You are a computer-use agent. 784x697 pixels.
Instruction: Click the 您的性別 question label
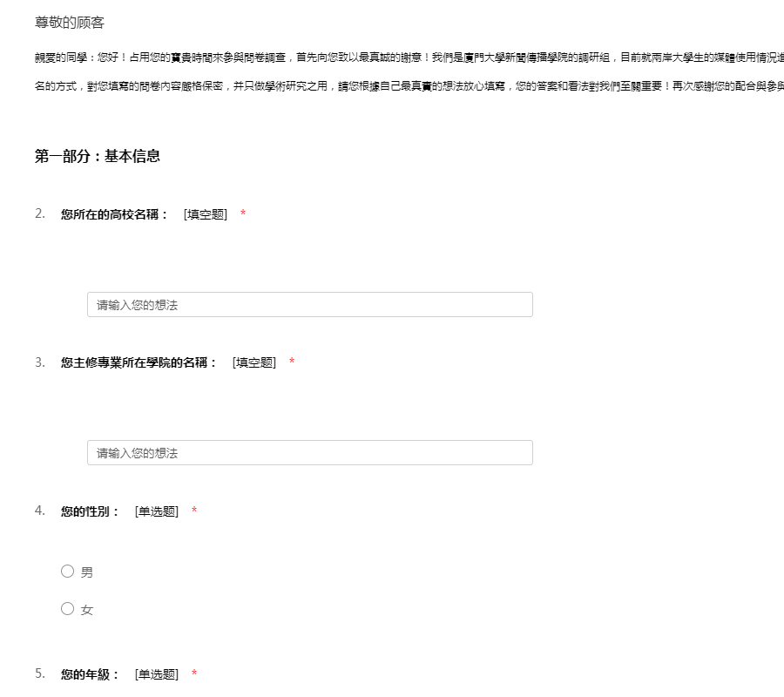pos(90,511)
